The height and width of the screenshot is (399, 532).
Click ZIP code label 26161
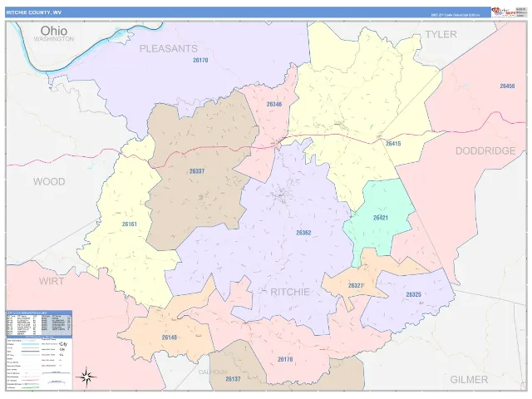coord(130,224)
